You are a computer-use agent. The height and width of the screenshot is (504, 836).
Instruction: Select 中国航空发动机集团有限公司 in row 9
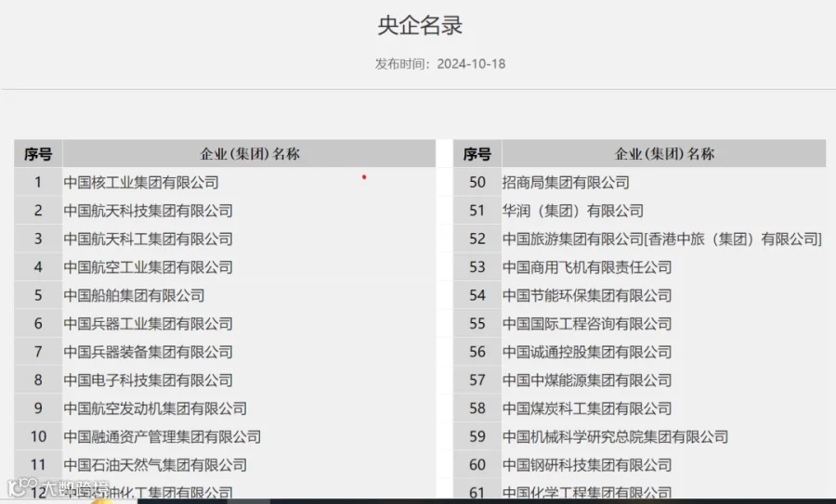point(155,408)
